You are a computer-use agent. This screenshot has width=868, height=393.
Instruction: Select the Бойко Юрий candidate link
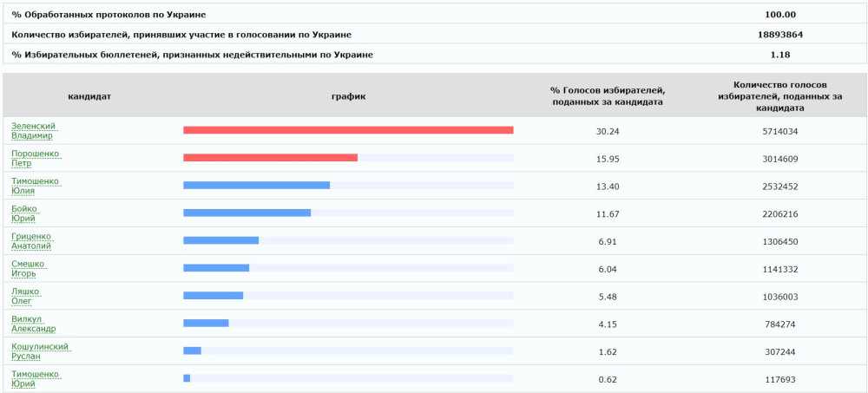[25, 213]
